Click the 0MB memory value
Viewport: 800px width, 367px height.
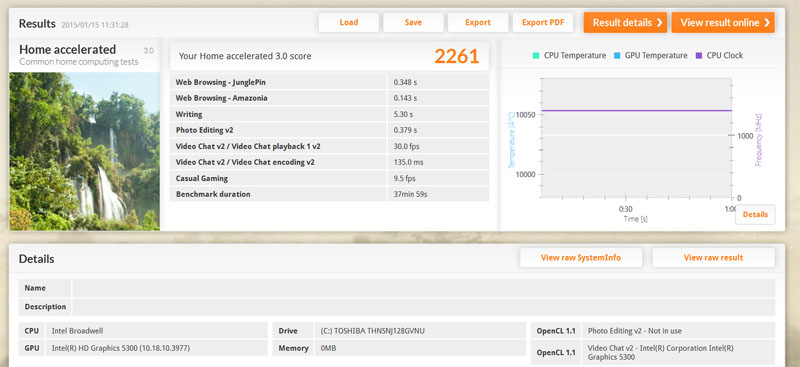328,348
